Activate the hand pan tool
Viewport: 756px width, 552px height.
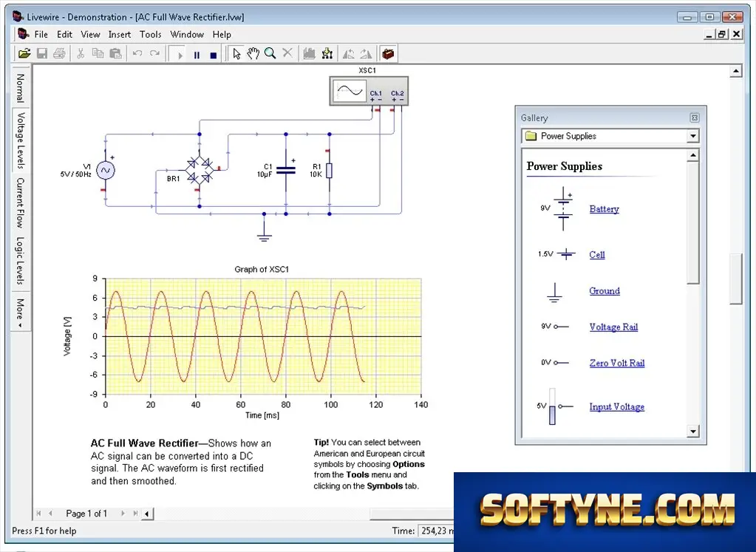253,53
